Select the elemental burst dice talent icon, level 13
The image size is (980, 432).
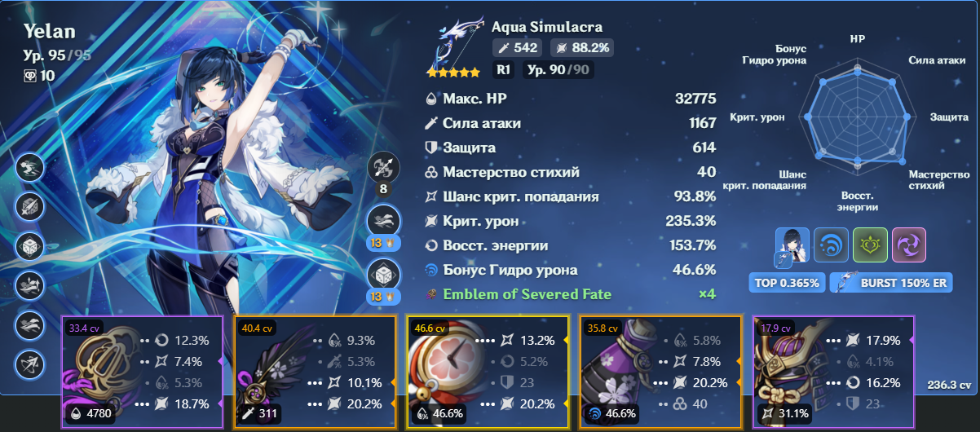click(x=383, y=275)
